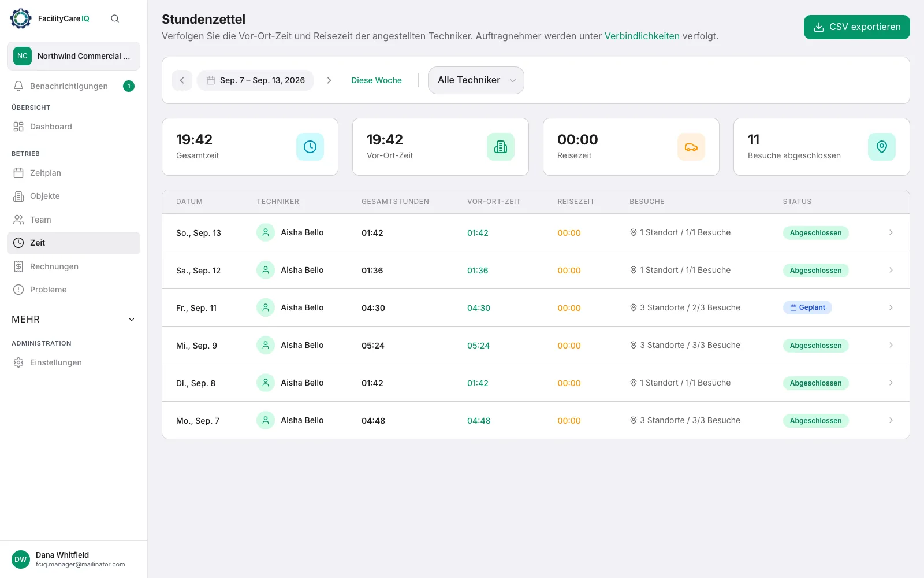Expand the MEHR section
Screen dimensions: 924x578
(73, 319)
